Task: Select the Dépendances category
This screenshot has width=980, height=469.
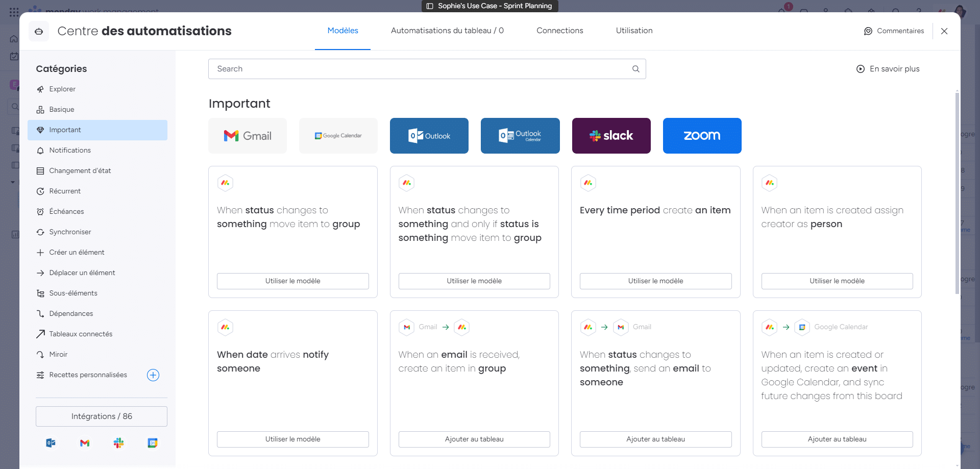Action: (97, 314)
